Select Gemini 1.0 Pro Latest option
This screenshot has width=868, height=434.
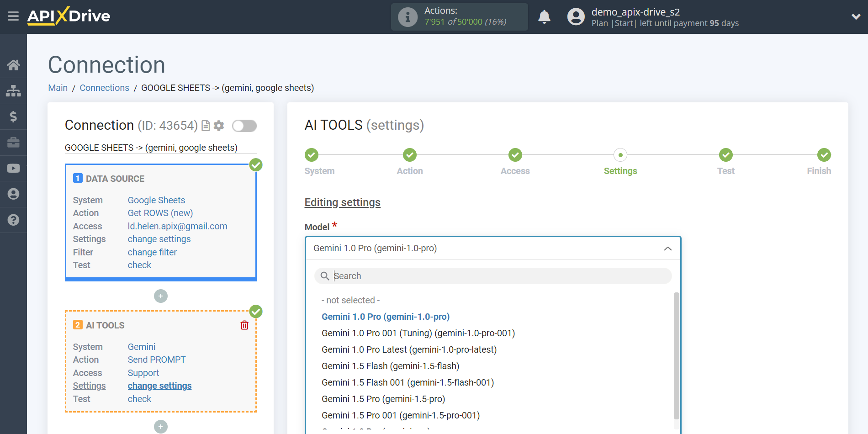(409, 349)
